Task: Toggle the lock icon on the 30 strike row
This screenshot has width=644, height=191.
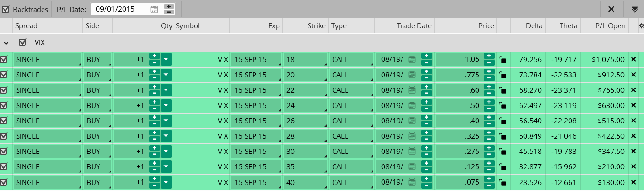Action: click(x=502, y=151)
